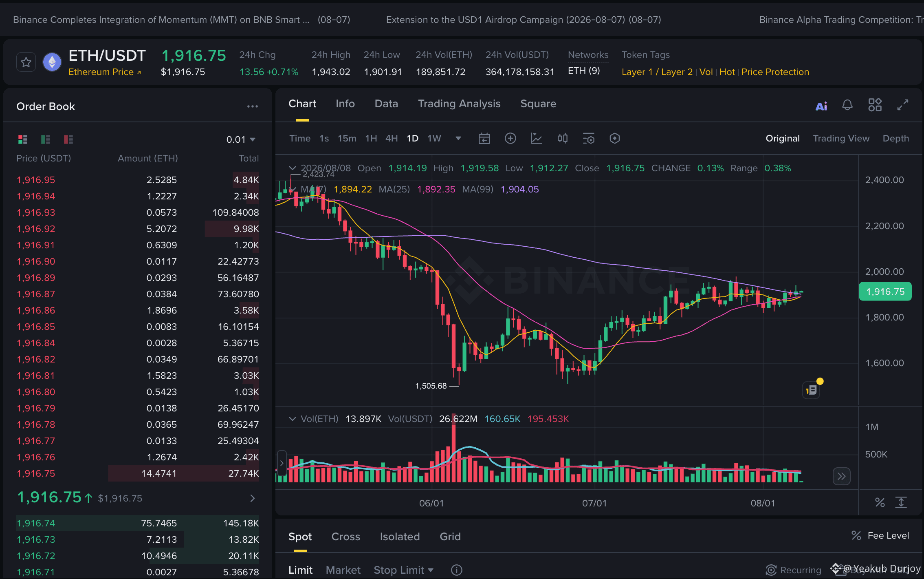The image size is (924, 579).
Task: Select the Market order type
Action: 343,570
